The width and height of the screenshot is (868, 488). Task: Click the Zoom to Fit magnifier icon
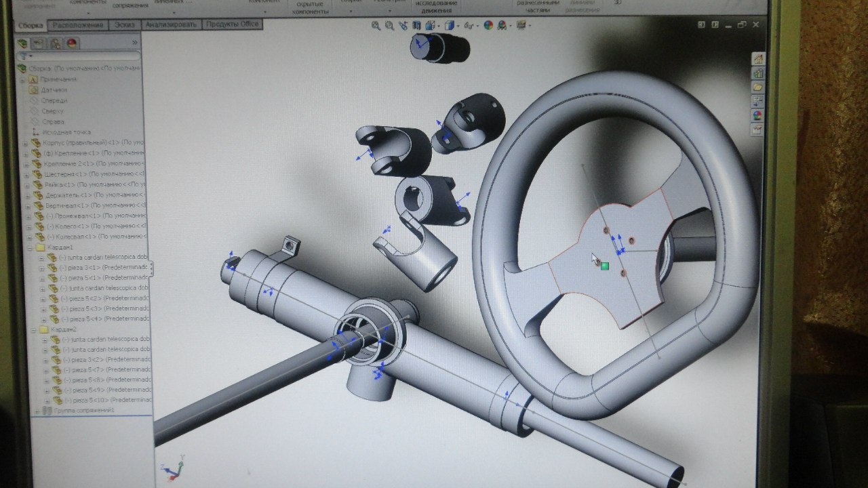376,26
